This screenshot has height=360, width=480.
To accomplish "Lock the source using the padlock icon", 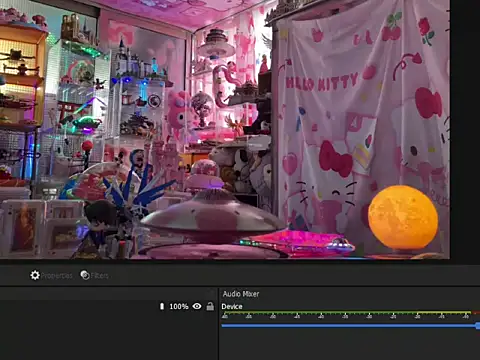I will tap(210, 306).
